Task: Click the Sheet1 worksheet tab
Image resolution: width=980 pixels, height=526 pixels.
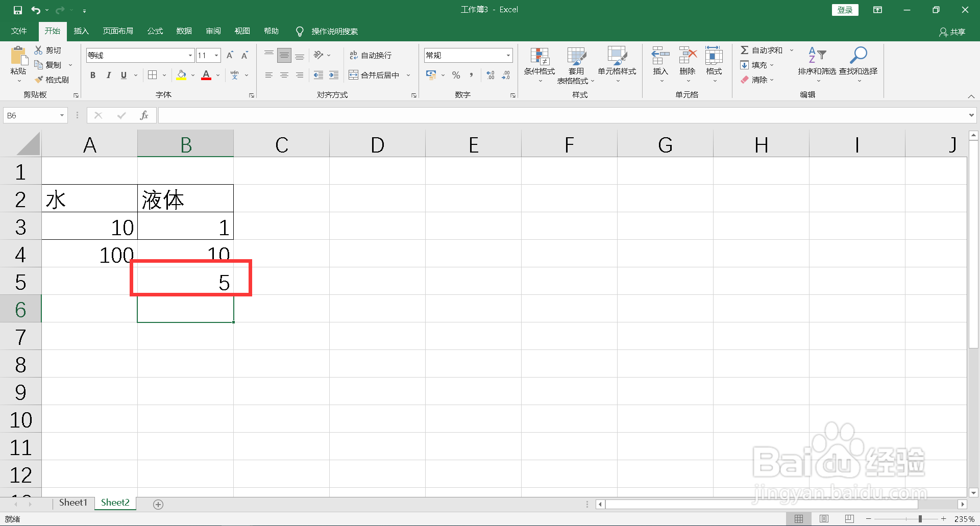Action: [x=73, y=503]
